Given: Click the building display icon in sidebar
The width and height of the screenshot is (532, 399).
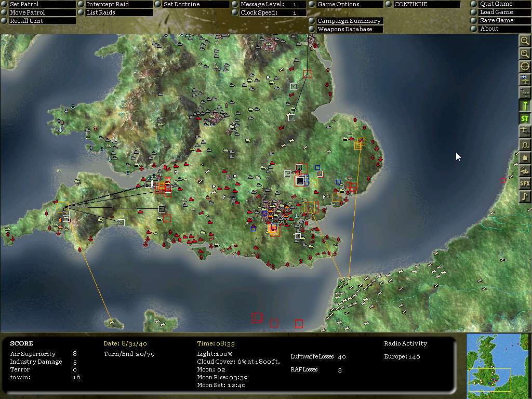Looking at the screenshot, I should point(525,157).
